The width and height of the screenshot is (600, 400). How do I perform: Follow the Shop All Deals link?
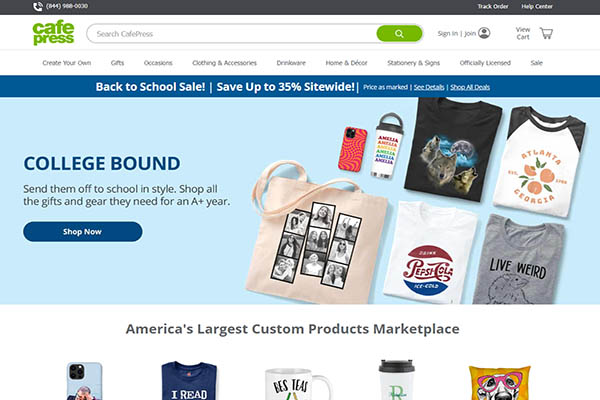pos(470,87)
